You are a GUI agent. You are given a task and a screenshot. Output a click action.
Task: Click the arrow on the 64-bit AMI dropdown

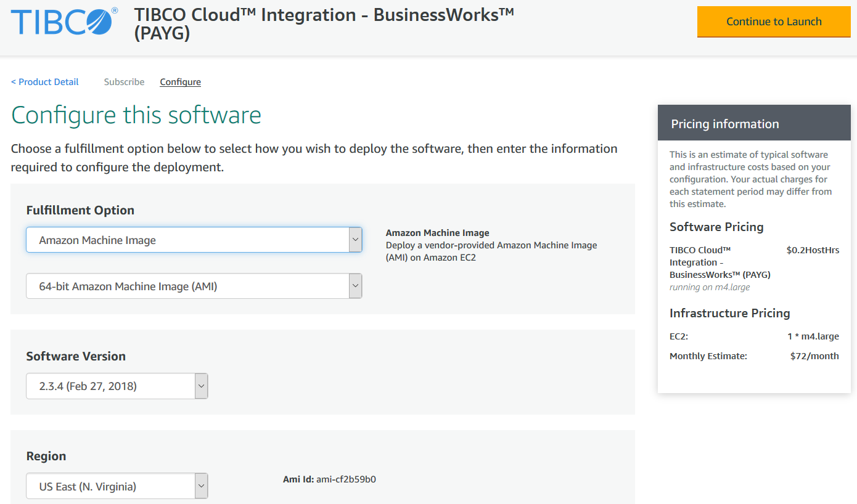[x=355, y=286]
